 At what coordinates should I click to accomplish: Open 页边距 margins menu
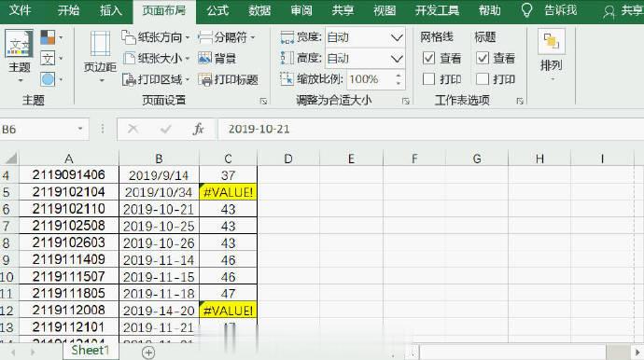pyautogui.click(x=100, y=56)
